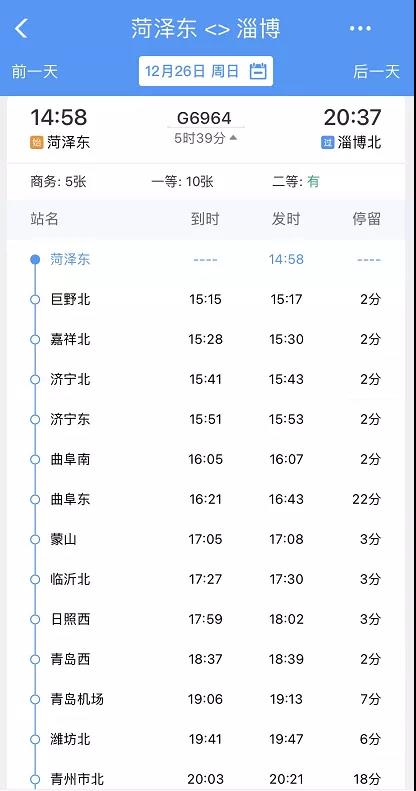Tap the 曲阜东 stop circle marker
The image size is (416, 791).
pyautogui.click(x=35, y=499)
